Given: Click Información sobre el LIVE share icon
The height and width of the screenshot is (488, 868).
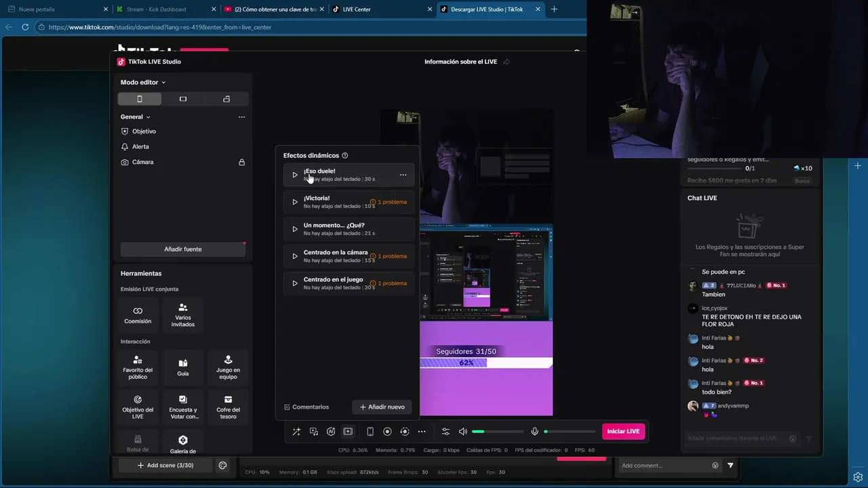Looking at the screenshot, I should click(507, 62).
